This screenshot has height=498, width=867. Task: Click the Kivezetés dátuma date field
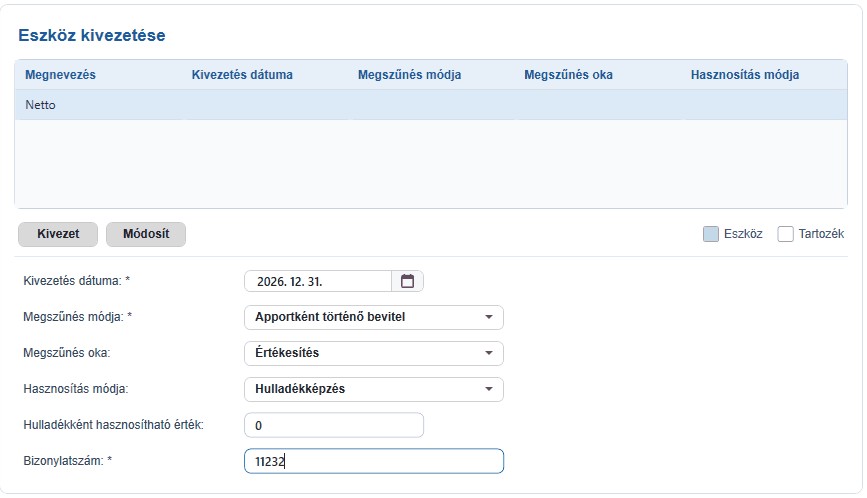(x=318, y=281)
